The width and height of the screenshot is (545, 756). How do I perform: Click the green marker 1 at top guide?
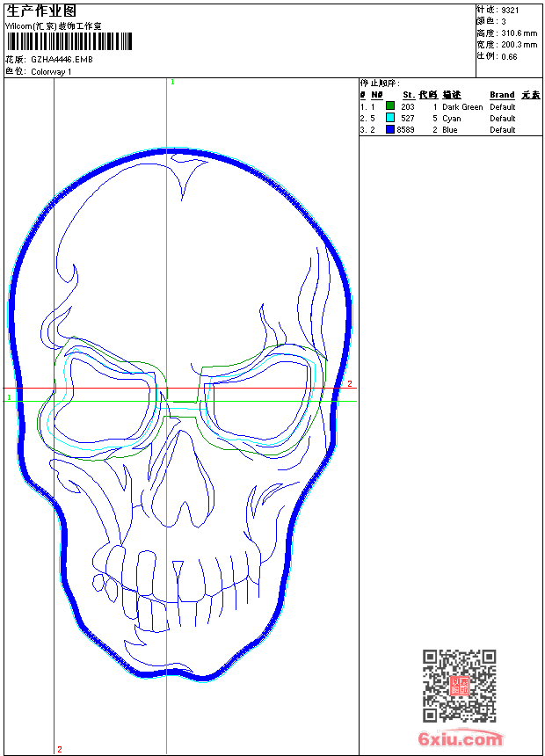172,82
